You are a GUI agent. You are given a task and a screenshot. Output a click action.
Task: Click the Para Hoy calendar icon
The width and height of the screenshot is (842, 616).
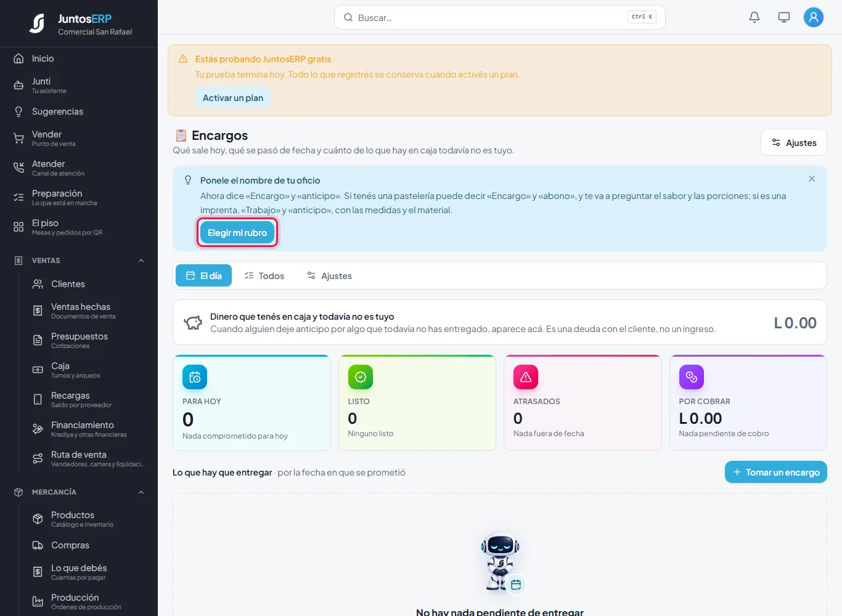point(195,377)
